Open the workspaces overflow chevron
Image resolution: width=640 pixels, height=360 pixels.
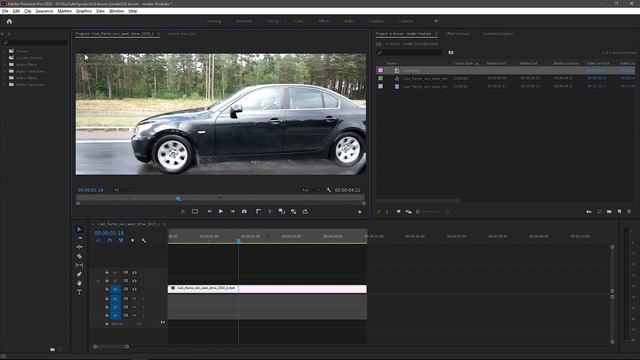pos(436,21)
